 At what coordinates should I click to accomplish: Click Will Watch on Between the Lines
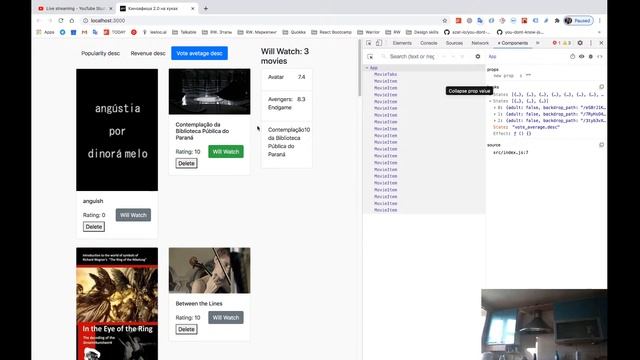pyautogui.click(x=226, y=318)
